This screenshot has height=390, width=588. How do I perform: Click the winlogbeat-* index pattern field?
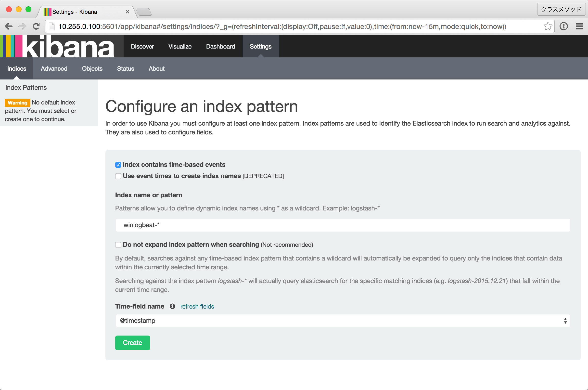coord(343,225)
